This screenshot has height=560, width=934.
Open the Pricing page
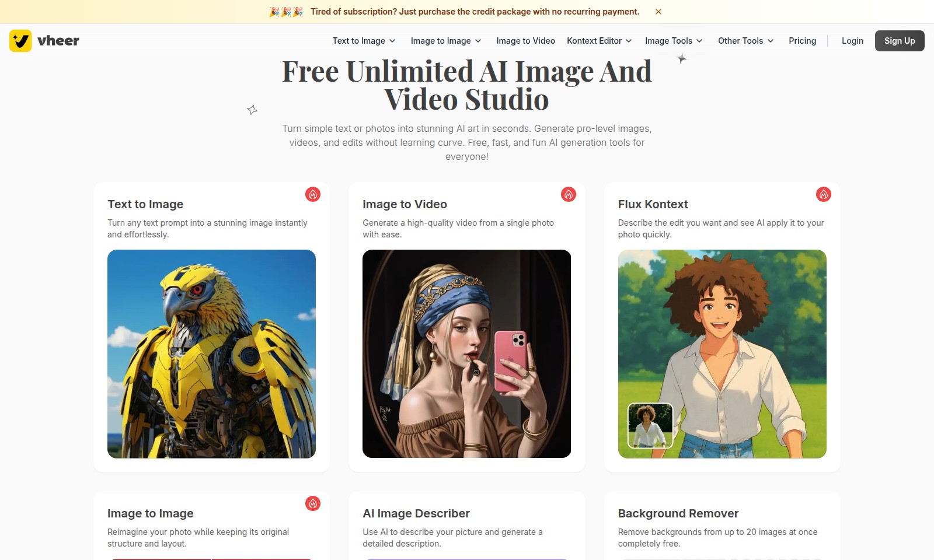[x=803, y=41]
